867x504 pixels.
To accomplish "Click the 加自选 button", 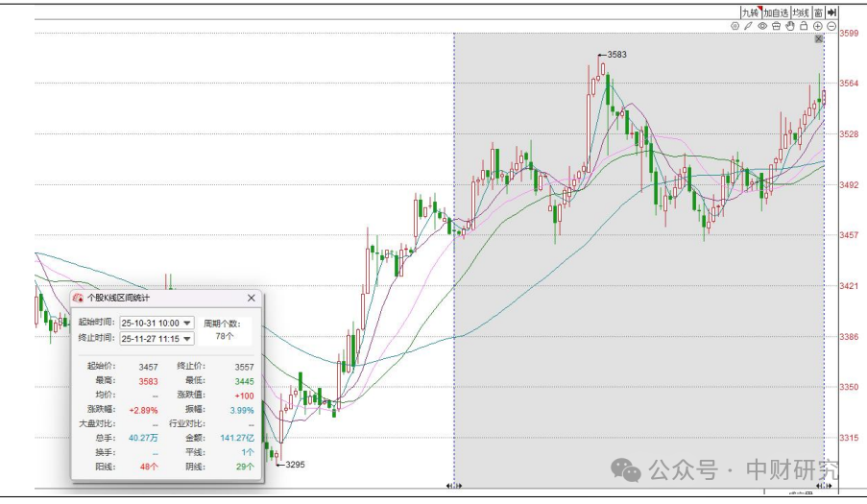I will [x=775, y=12].
